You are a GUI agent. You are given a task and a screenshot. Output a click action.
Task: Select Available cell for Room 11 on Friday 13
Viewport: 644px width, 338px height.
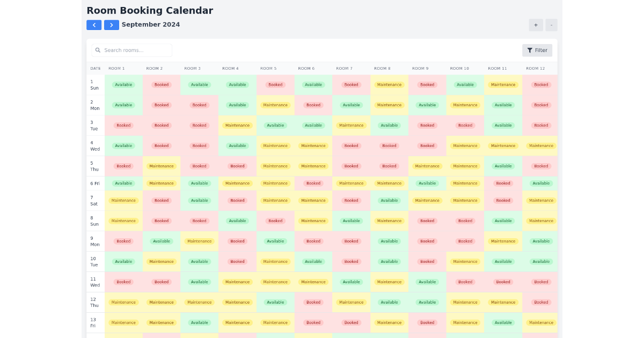pyautogui.click(x=503, y=322)
